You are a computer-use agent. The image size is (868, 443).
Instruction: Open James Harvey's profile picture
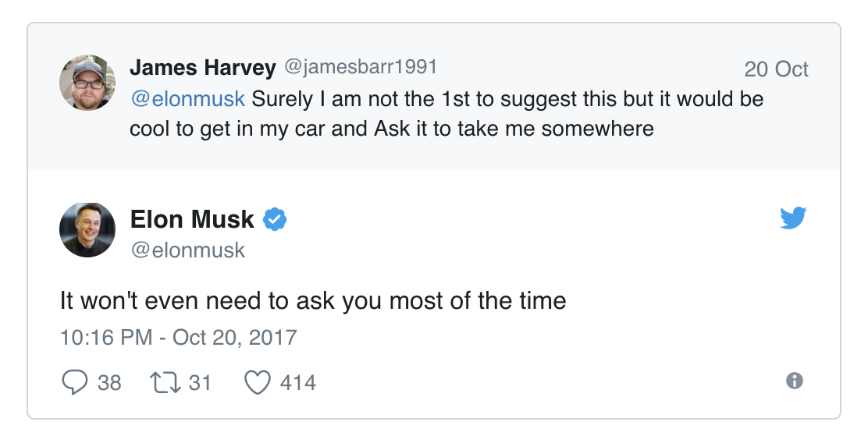[x=87, y=83]
